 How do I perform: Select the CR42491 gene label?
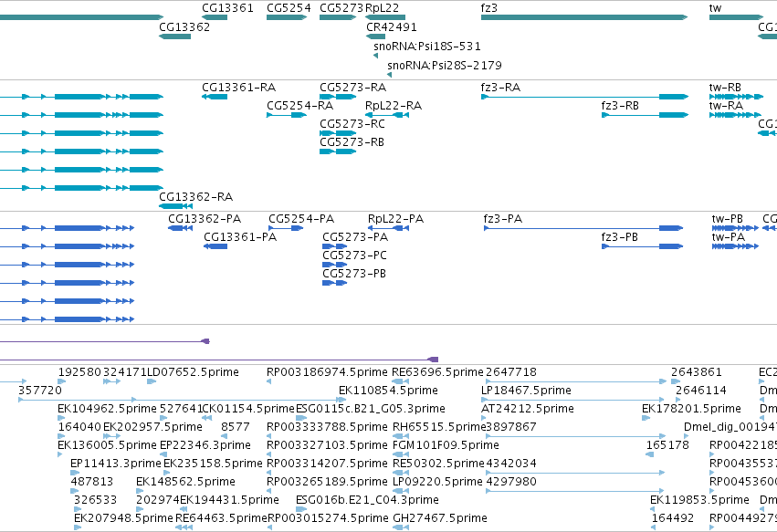click(x=392, y=26)
